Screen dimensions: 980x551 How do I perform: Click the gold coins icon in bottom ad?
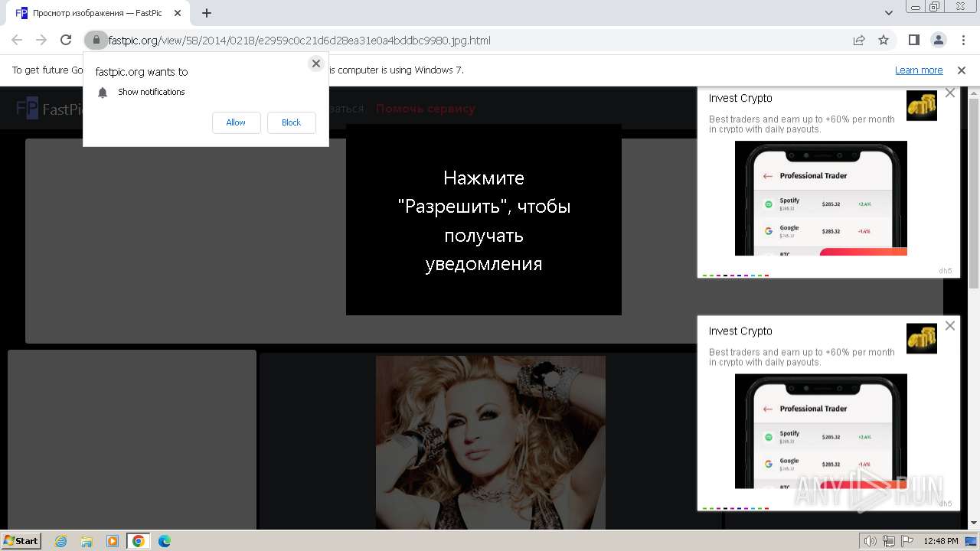click(x=922, y=338)
